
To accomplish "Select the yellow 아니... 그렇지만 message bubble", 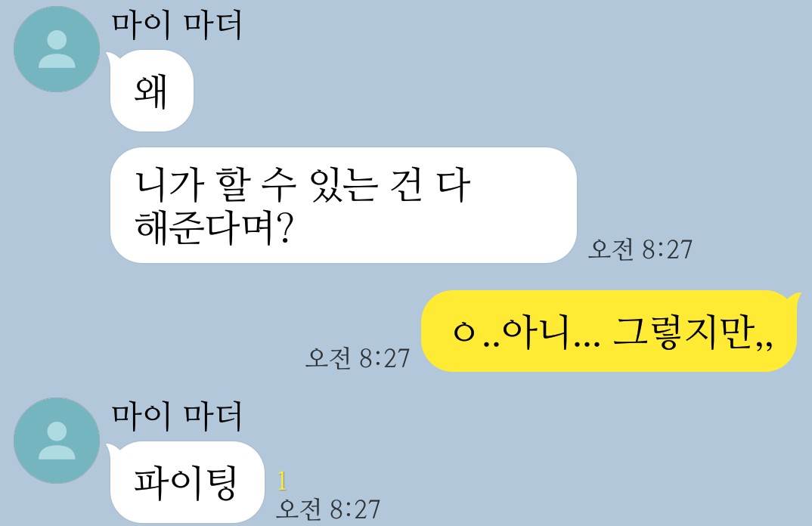I will click(x=609, y=331).
